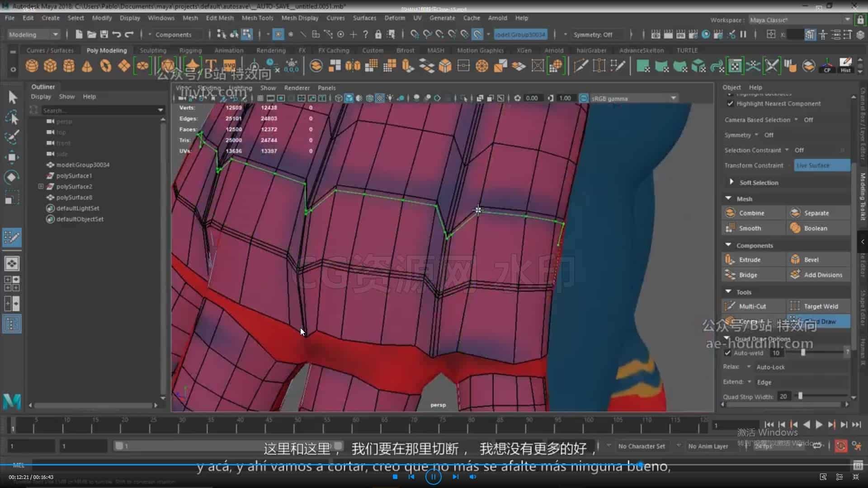
Task: Open the sRGB gamma view transform dropdown
Action: 634,98
